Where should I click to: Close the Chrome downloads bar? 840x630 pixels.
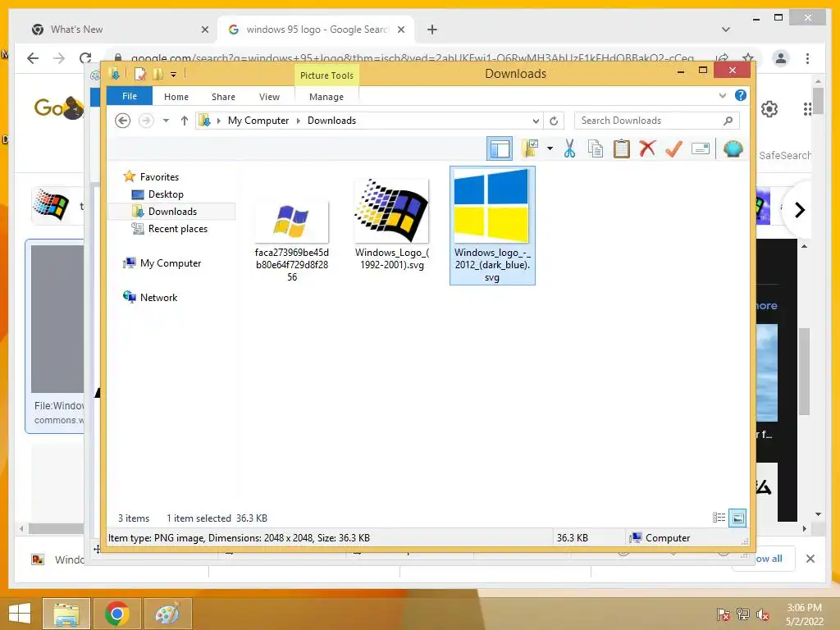click(810, 559)
